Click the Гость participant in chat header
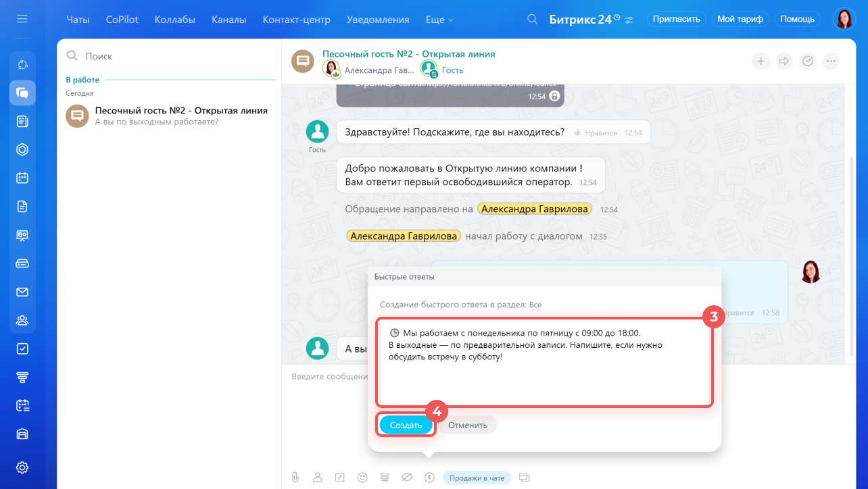The width and height of the screenshot is (868, 489). [452, 70]
